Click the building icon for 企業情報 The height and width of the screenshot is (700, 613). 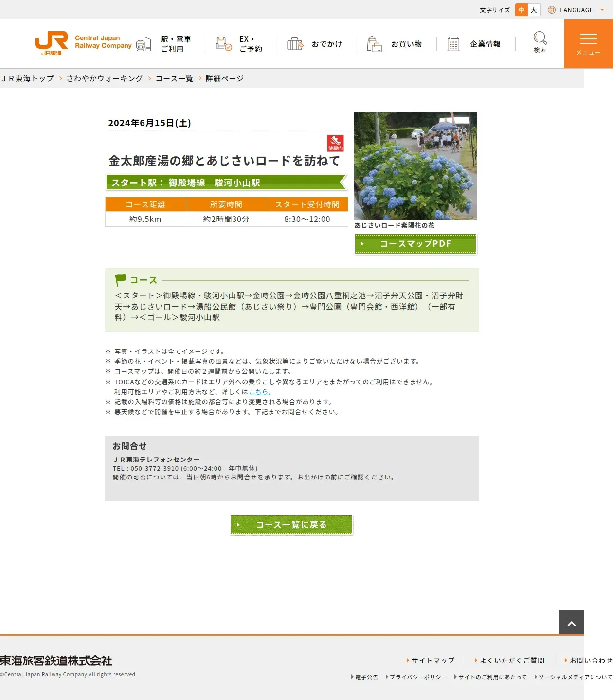tap(453, 44)
